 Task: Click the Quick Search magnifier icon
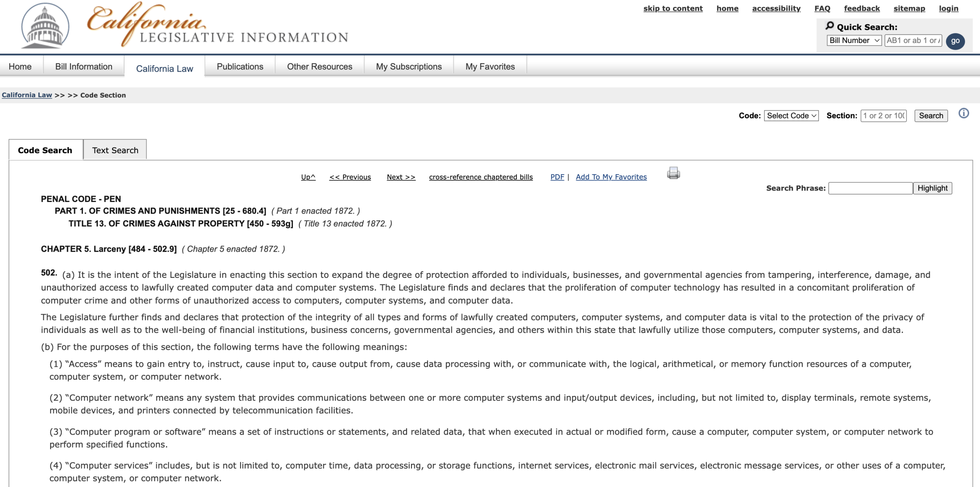(x=830, y=26)
